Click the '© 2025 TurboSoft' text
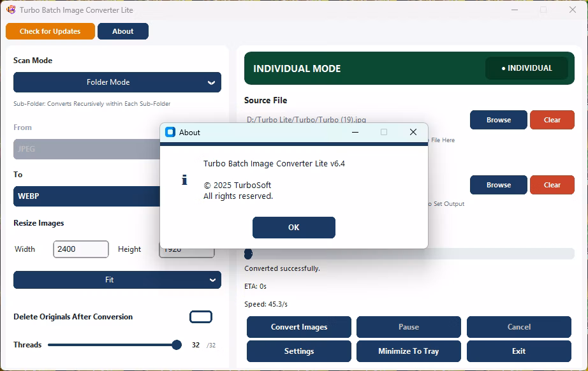The height and width of the screenshot is (371, 588). tap(237, 185)
